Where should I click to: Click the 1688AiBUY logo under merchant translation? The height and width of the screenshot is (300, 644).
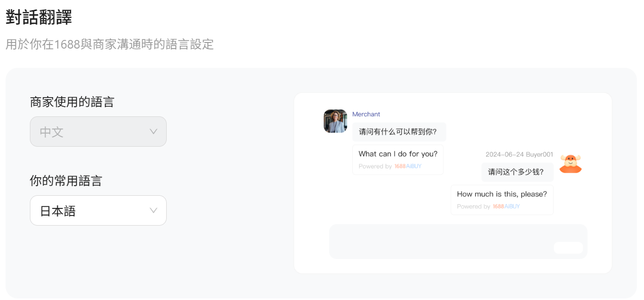click(408, 166)
